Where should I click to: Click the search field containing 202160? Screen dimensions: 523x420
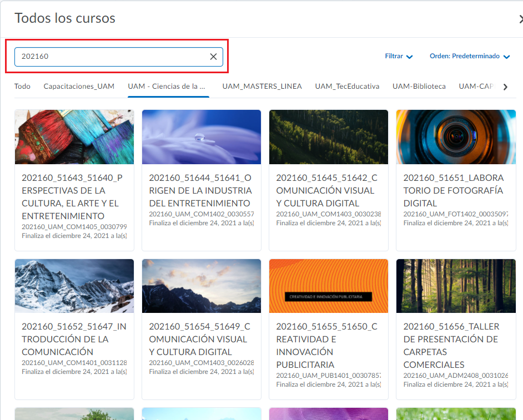[111, 57]
